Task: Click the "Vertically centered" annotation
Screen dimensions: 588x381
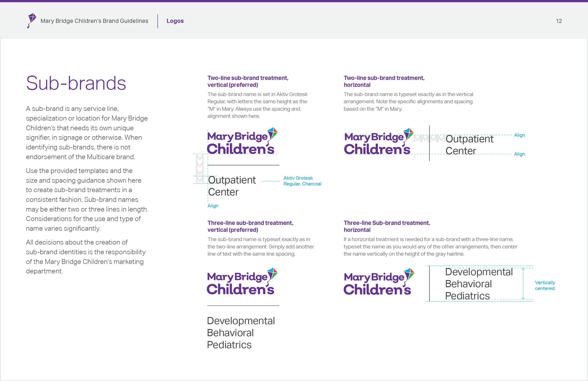Action: 545,285
